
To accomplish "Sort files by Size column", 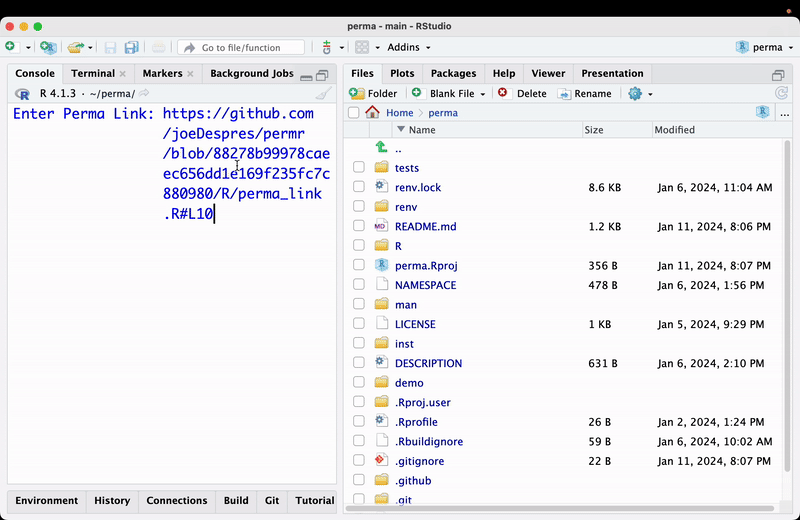I will pyautogui.click(x=617, y=130).
